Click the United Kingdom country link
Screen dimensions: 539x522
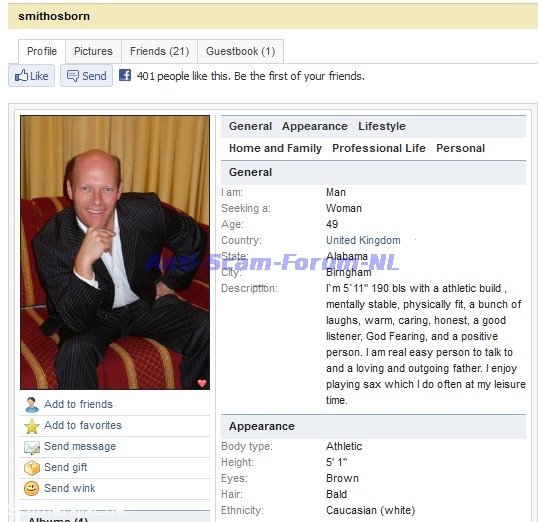click(363, 240)
